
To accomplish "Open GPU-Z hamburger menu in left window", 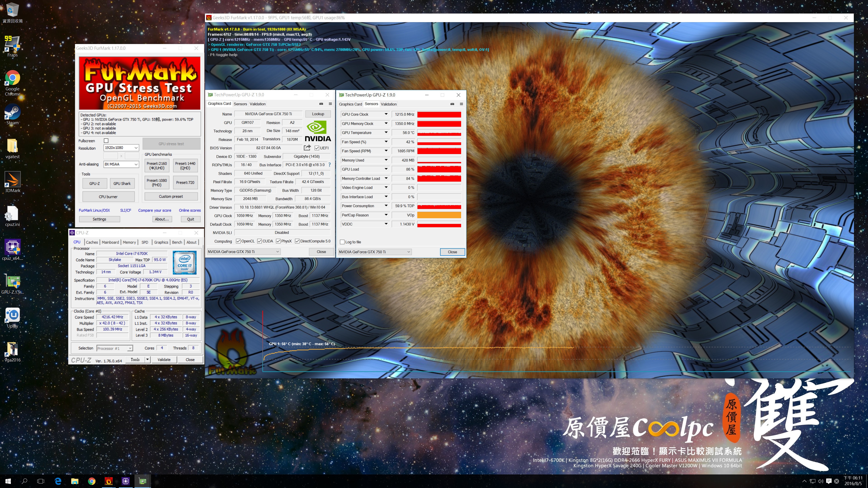I will pyautogui.click(x=330, y=104).
